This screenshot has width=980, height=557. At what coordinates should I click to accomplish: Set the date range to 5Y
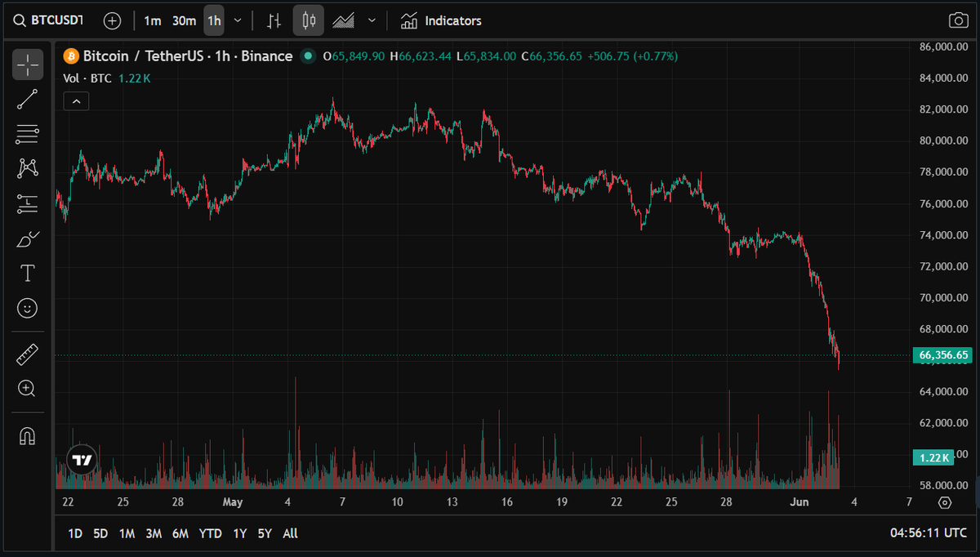pyautogui.click(x=265, y=533)
